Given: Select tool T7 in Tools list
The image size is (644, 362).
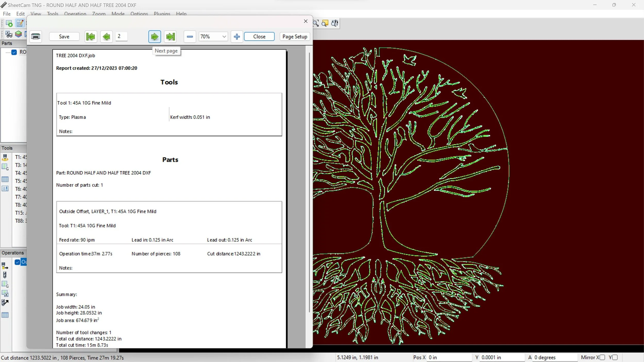Looking at the screenshot, I should 21,197.
